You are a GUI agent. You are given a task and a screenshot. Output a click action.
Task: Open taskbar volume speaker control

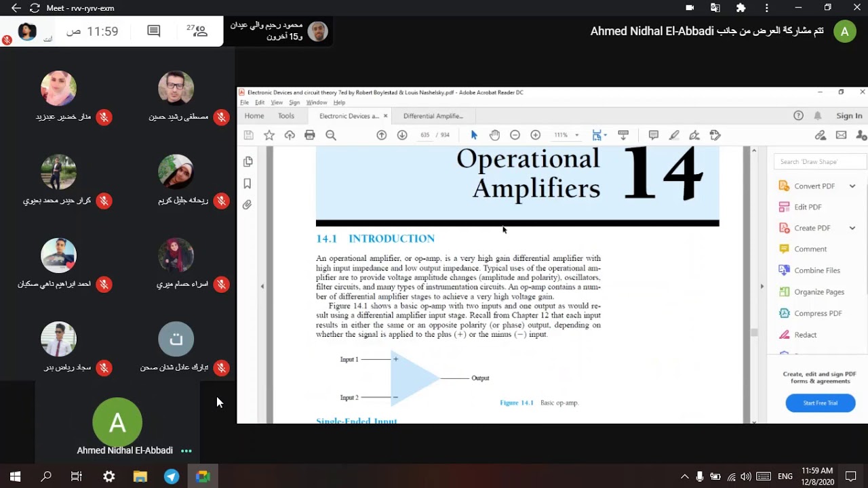click(746, 476)
